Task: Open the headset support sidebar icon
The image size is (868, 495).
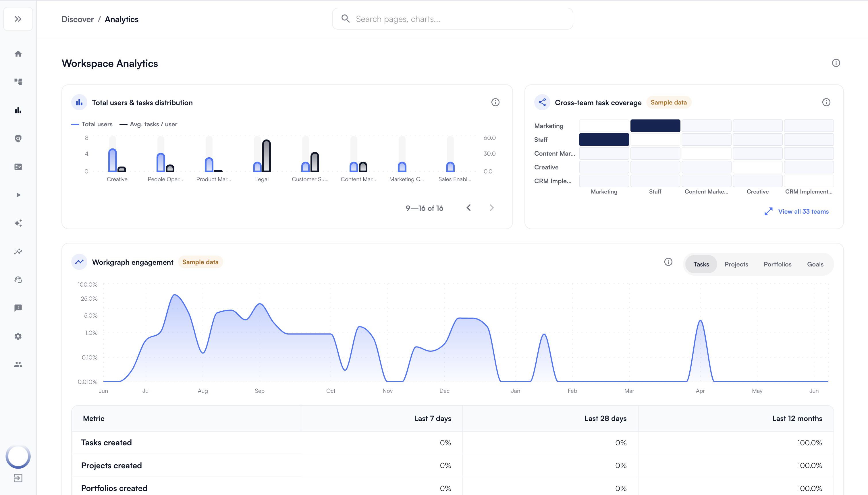Action: point(18,280)
